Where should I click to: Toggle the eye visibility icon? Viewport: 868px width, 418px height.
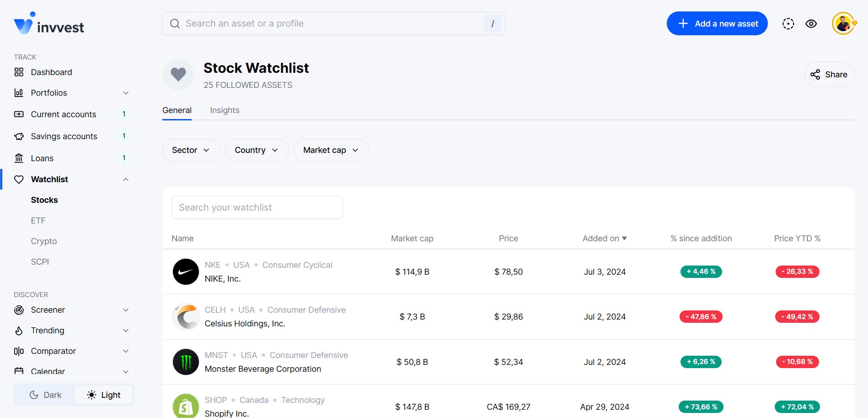tap(811, 24)
